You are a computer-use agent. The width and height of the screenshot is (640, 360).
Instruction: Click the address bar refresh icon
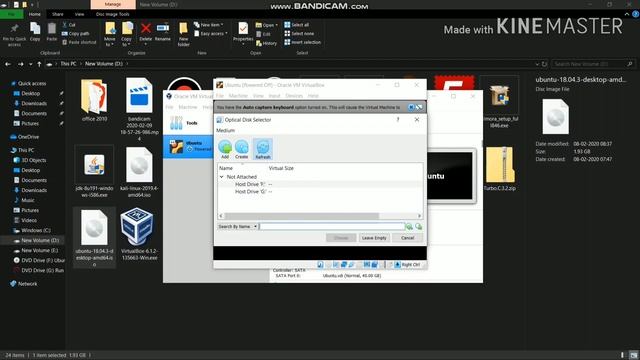point(544,64)
